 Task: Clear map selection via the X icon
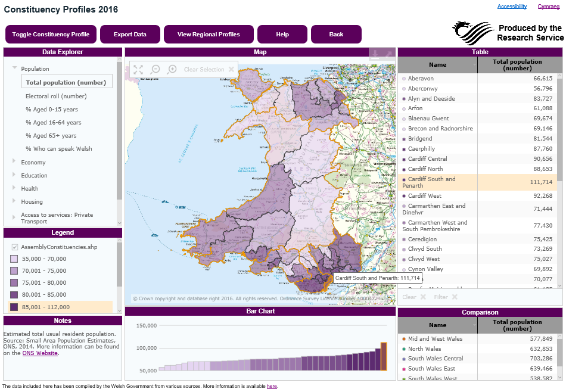(232, 69)
